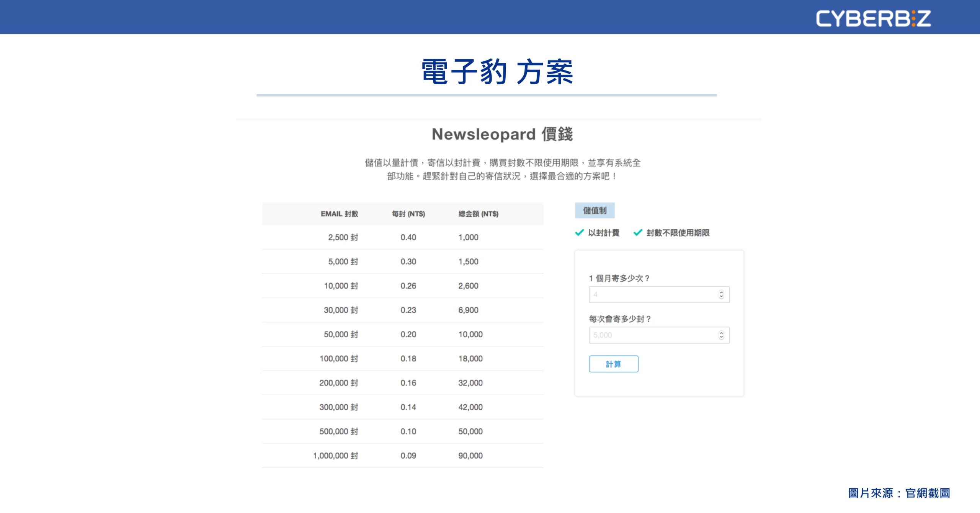Select the 2,500 封 table cell
Viewport: 980px width, 513px height.
343,237
